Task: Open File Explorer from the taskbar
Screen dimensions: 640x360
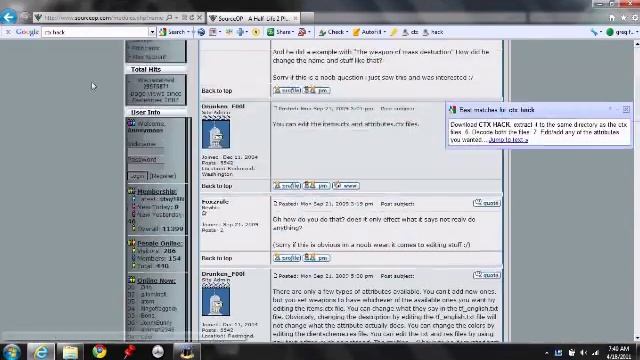Action: pyautogui.click(x=70, y=351)
